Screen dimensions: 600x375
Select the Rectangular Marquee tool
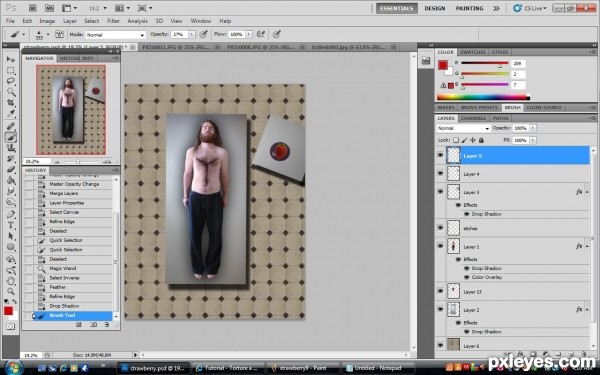click(x=10, y=70)
